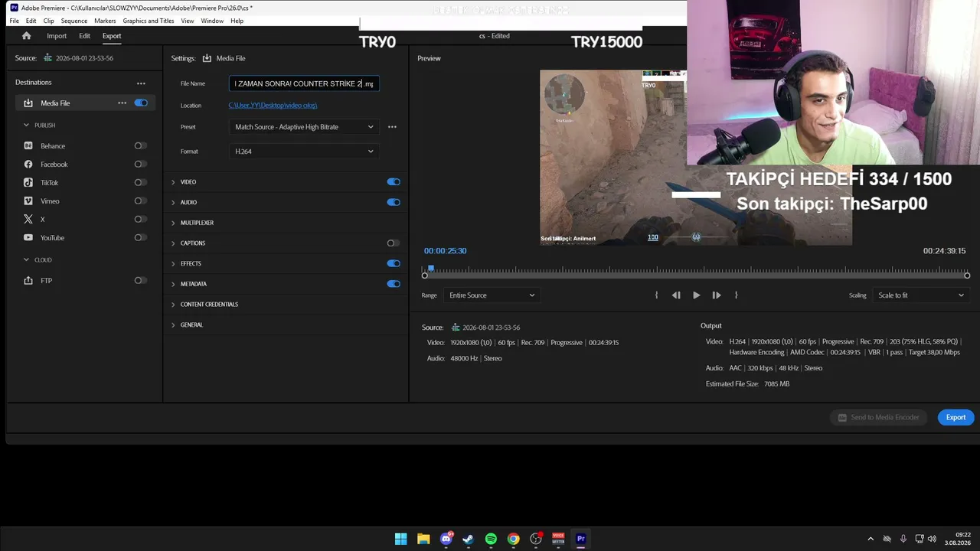Click the Vimeo icon in Publish list
Image resolution: width=980 pixels, height=551 pixels.
(28, 201)
